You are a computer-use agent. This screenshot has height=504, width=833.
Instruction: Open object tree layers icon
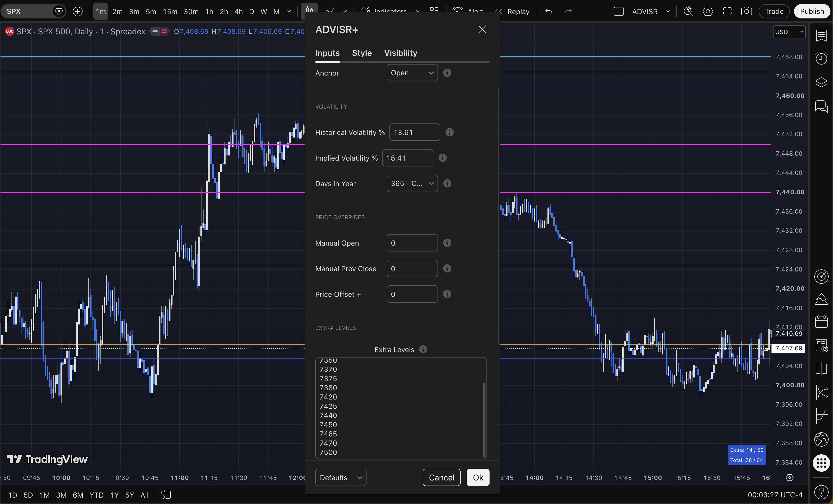[x=821, y=82]
